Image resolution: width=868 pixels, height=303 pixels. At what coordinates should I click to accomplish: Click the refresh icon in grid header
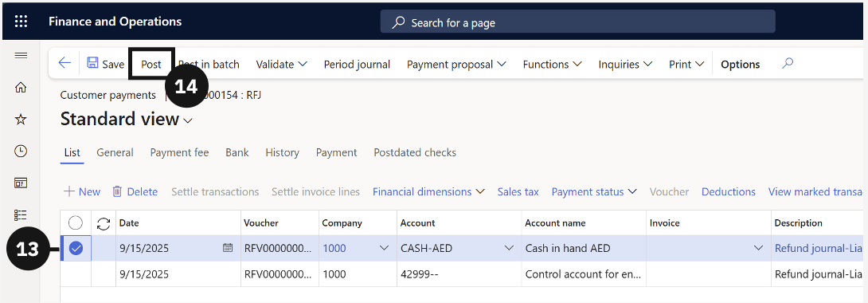pyautogui.click(x=104, y=223)
